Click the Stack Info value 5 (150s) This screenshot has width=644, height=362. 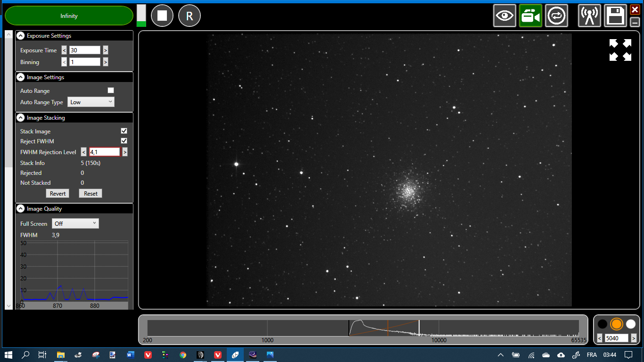pyautogui.click(x=91, y=163)
